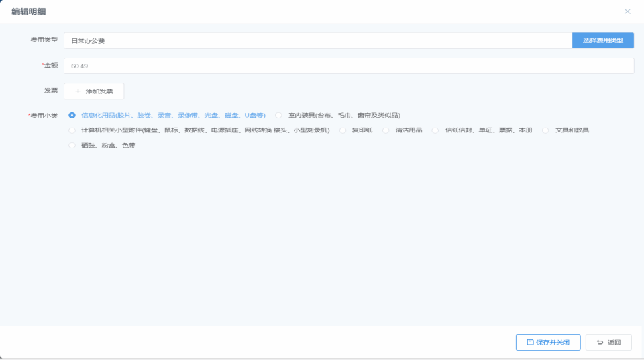Click 返回 button

609,342
